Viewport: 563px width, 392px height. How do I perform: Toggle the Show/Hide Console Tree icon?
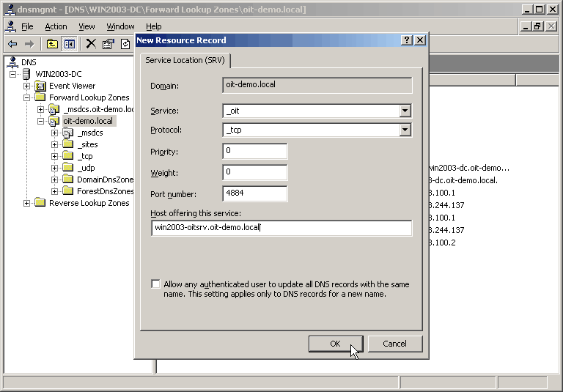coord(69,44)
